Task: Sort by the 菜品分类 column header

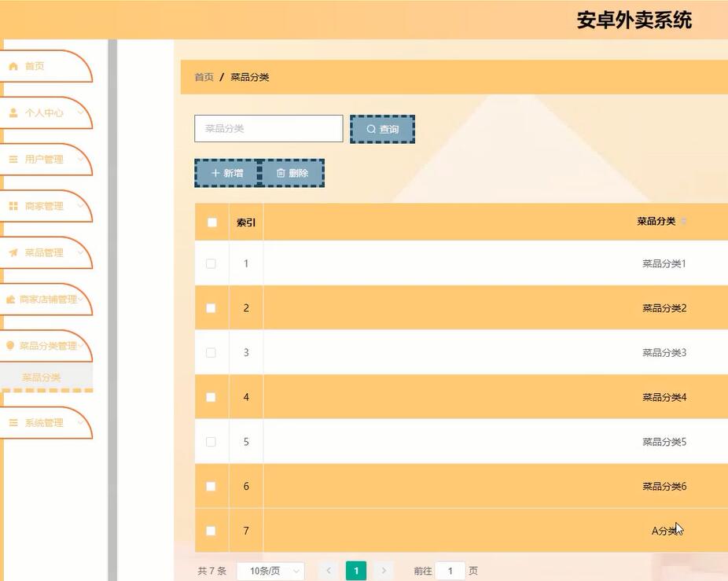Action: pos(656,222)
